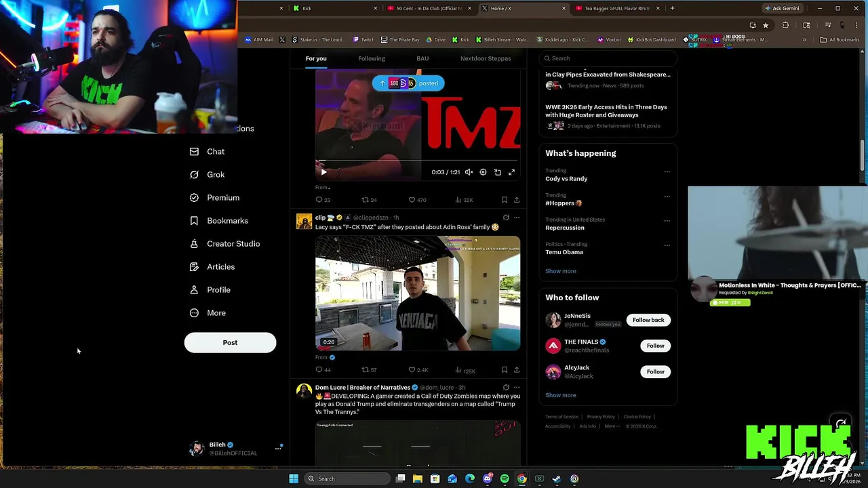
Task: Reply to the TMZ post with 23 replies
Action: pyautogui.click(x=323, y=200)
